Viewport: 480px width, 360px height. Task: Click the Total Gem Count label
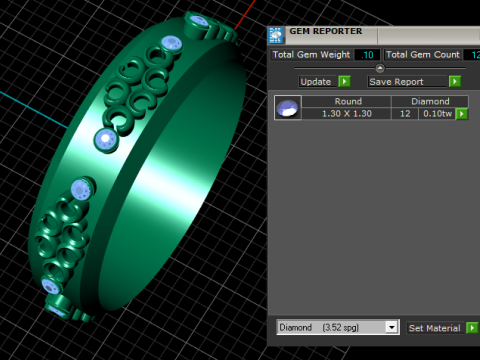pos(423,55)
